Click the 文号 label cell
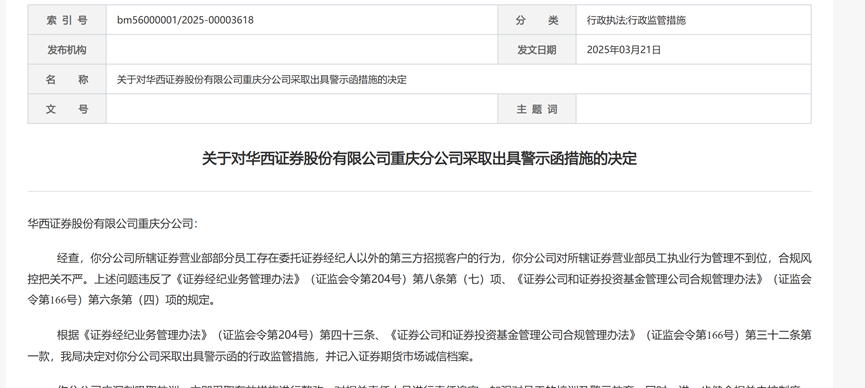865x388 pixels. [67, 109]
